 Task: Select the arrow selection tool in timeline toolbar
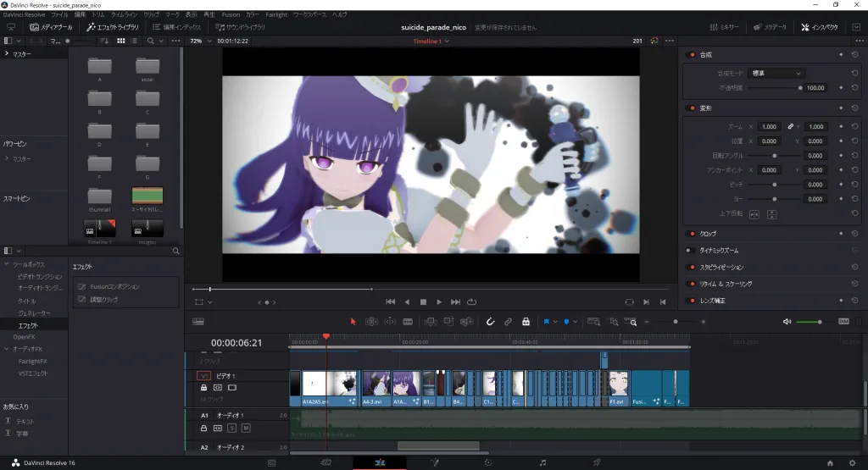(353, 322)
